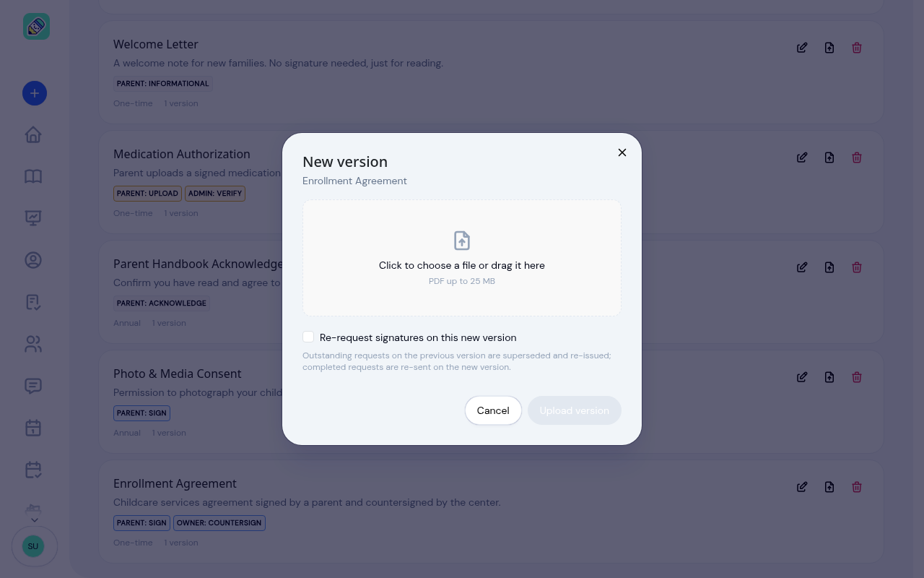Viewport: 924px width, 578px height.
Task: Upload new version for Parent Handbook
Action: click(x=829, y=267)
